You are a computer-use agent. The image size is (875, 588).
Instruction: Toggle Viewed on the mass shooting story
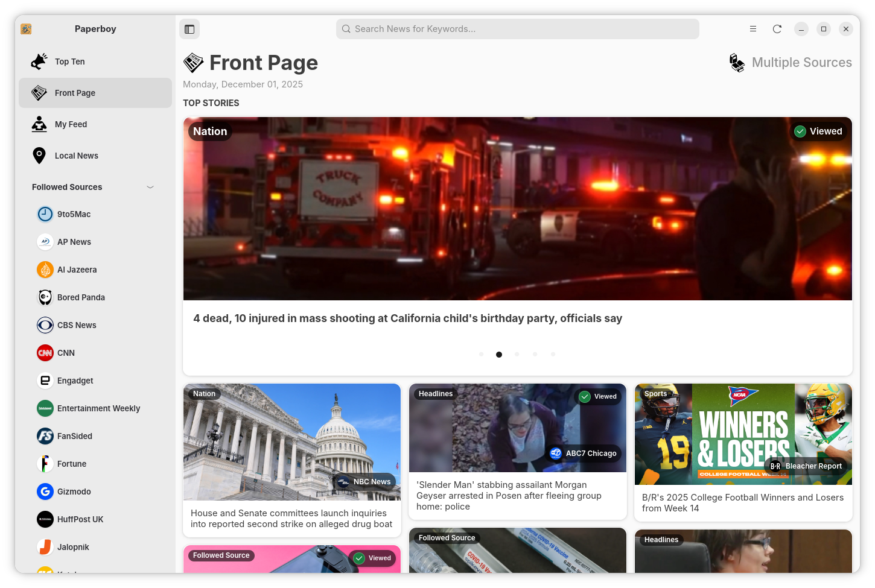[819, 131]
